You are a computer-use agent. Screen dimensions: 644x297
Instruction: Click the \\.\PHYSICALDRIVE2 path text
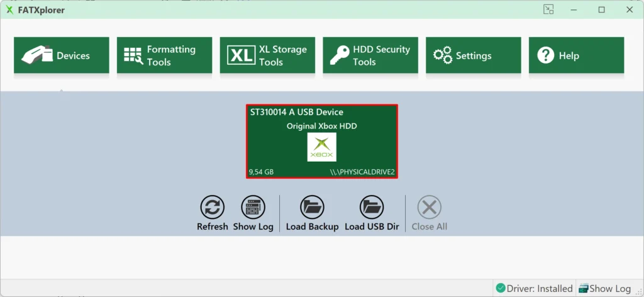[362, 172]
